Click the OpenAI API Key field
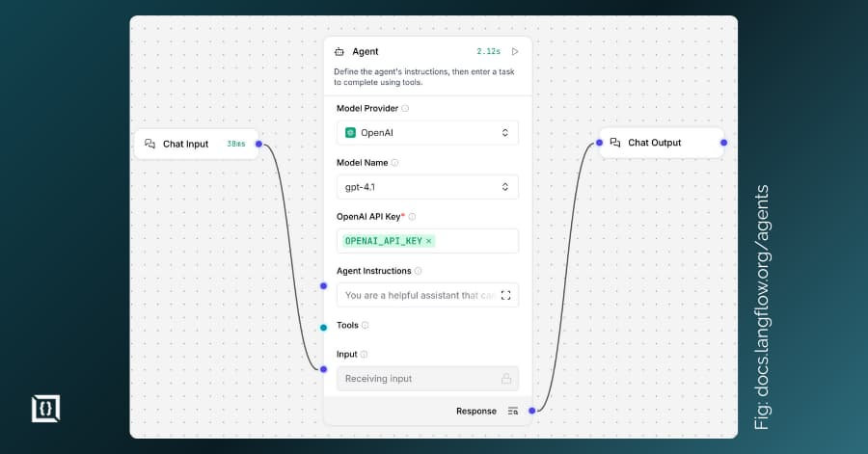This screenshot has width=868, height=454. pyautogui.click(x=427, y=241)
